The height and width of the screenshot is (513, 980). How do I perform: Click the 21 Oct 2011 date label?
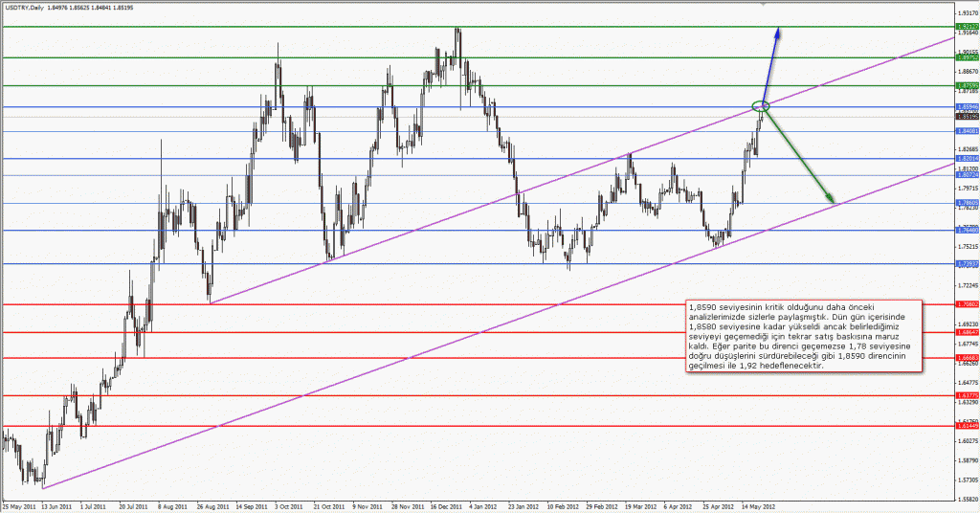tap(329, 506)
